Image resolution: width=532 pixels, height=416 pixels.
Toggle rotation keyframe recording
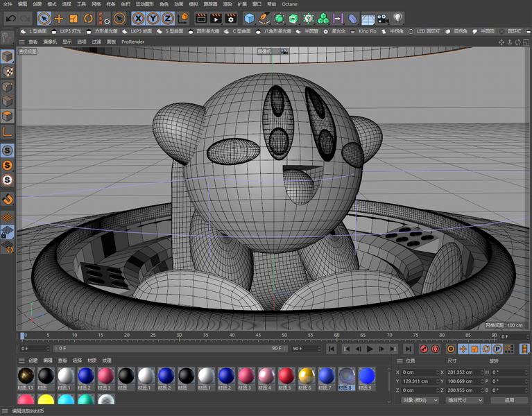click(486, 349)
